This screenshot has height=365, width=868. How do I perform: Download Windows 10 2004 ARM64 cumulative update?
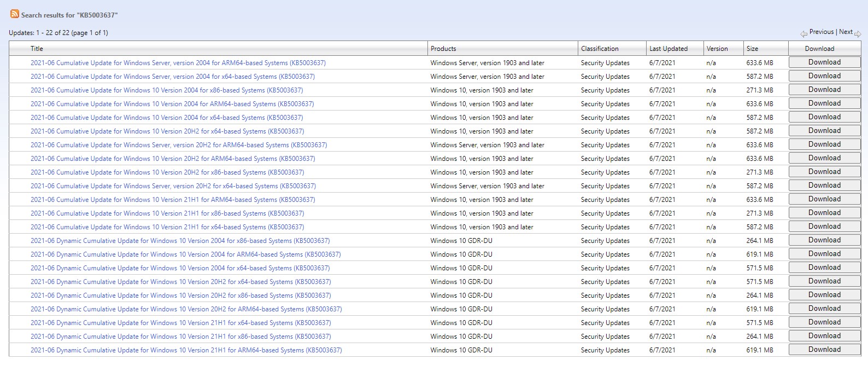point(824,103)
